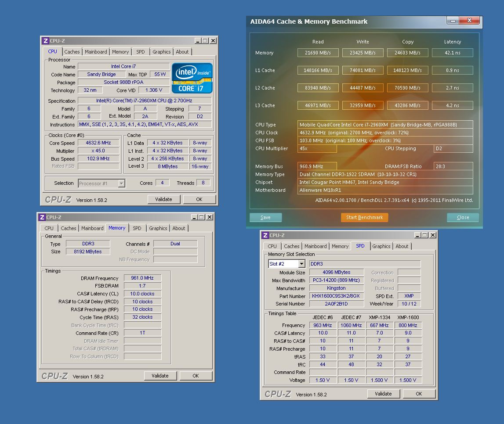
Task: Click the memory Size value 8192 MBytes
Action: pyautogui.click(x=88, y=252)
